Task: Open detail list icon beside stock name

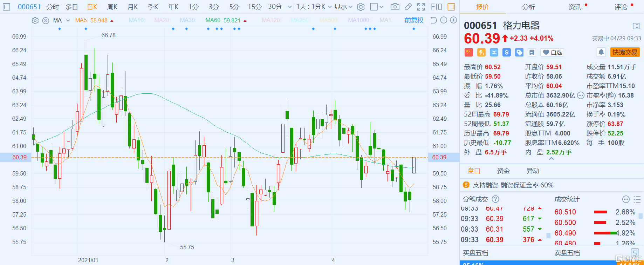Action: [636, 26]
